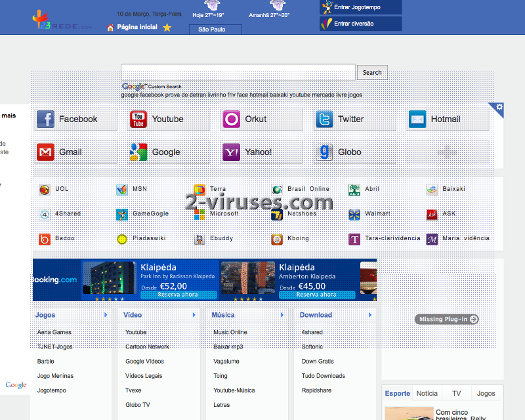Switch to the Notícia tab
The height and width of the screenshot is (420, 525).
427,393
